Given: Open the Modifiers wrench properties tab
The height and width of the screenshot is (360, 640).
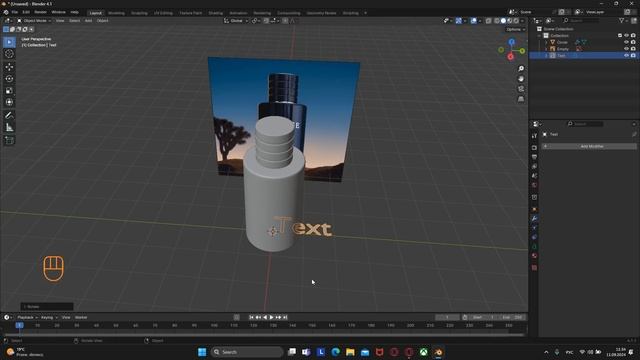Looking at the screenshot, I should click(x=534, y=218).
